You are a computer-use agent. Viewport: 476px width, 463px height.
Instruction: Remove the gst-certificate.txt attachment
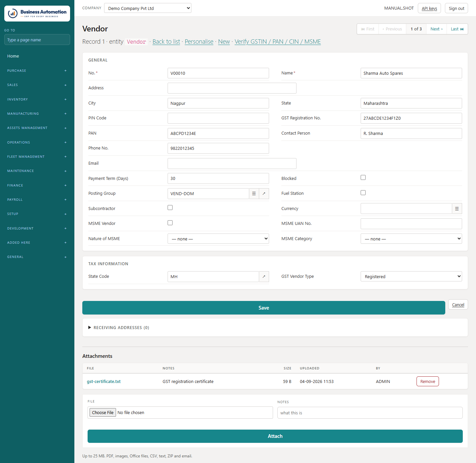[x=428, y=381]
